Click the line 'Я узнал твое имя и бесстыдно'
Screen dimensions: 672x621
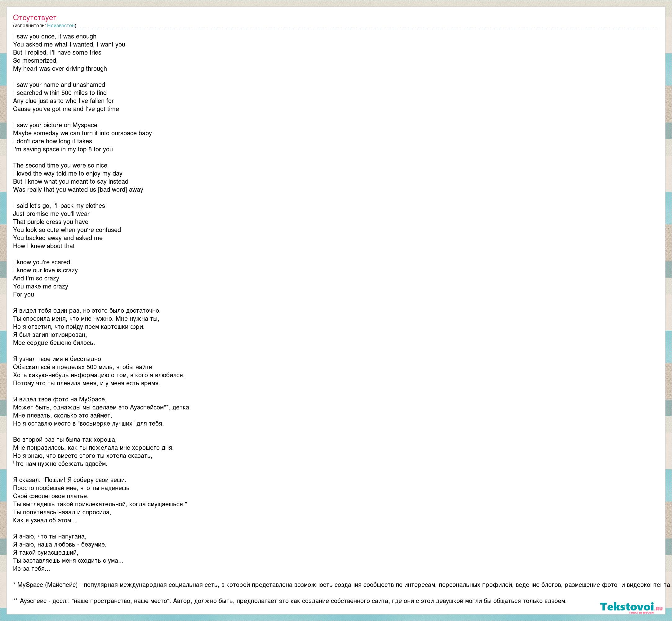pos(57,359)
